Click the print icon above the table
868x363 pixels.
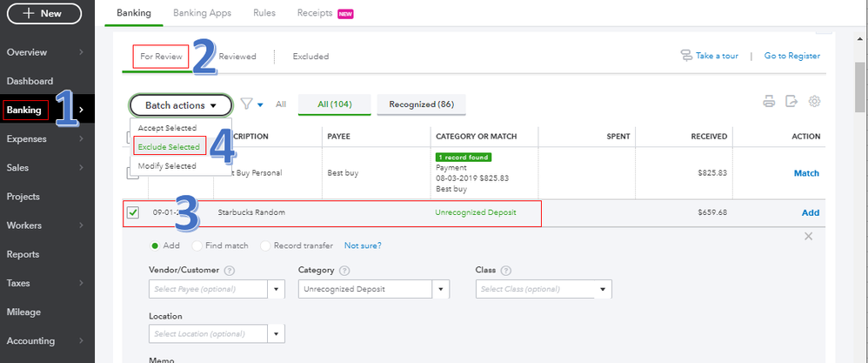(x=769, y=102)
